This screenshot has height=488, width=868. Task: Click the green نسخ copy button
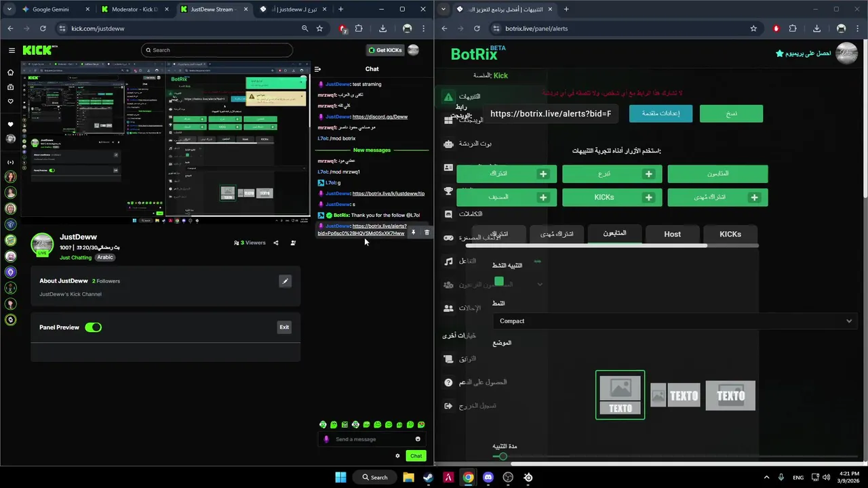click(731, 113)
